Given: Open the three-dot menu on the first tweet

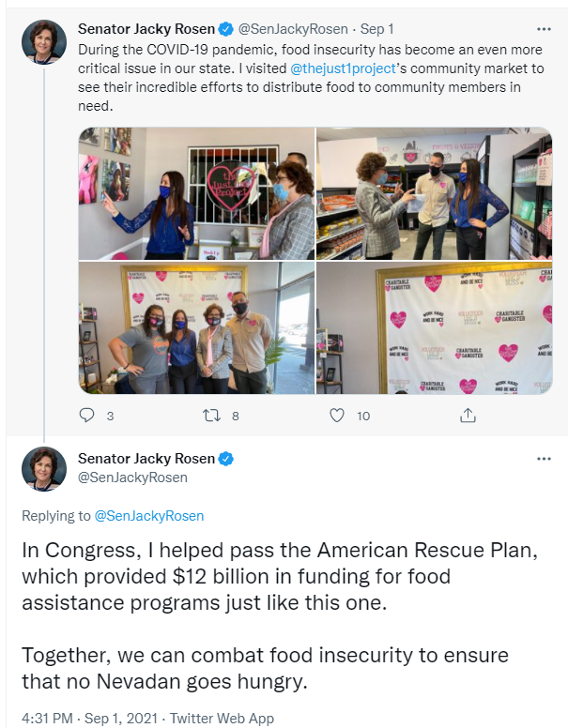Looking at the screenshot, I should pos(544,29).
